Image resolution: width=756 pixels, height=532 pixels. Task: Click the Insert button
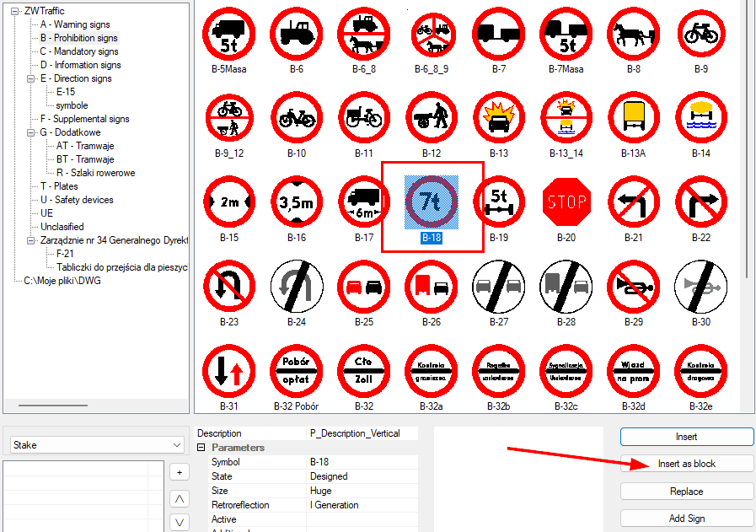tap(687, 437)
